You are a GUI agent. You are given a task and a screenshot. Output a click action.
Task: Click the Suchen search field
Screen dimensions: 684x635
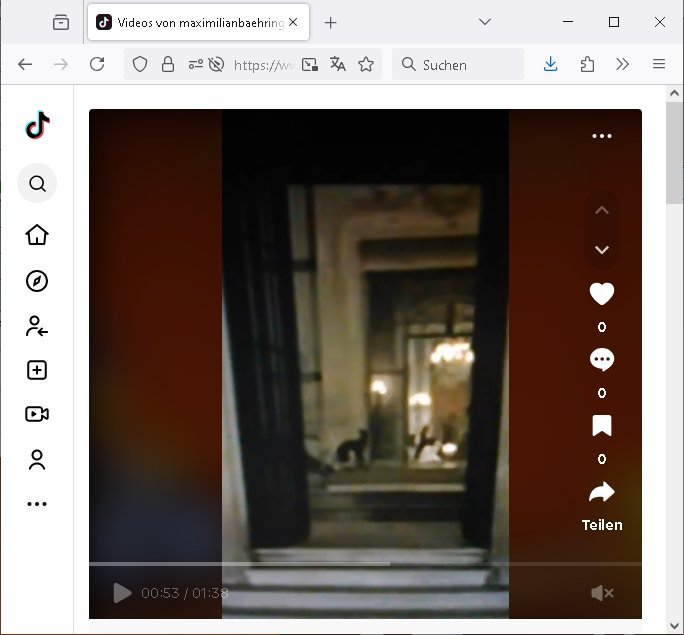[458, 65]
